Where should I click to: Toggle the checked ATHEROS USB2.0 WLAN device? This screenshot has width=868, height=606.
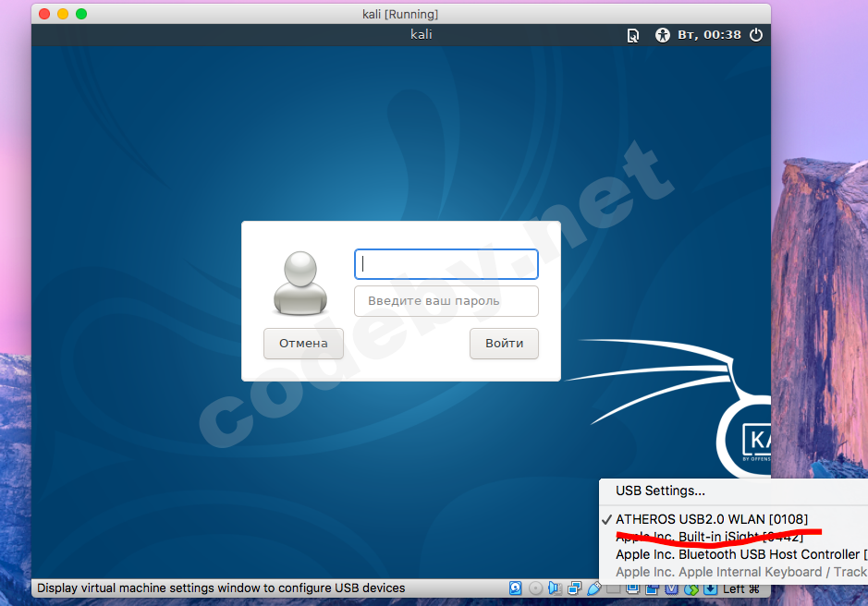[733, 519]
